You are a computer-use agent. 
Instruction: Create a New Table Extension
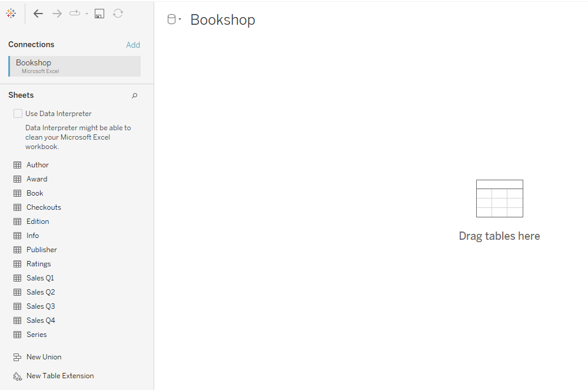coord(60,376)
